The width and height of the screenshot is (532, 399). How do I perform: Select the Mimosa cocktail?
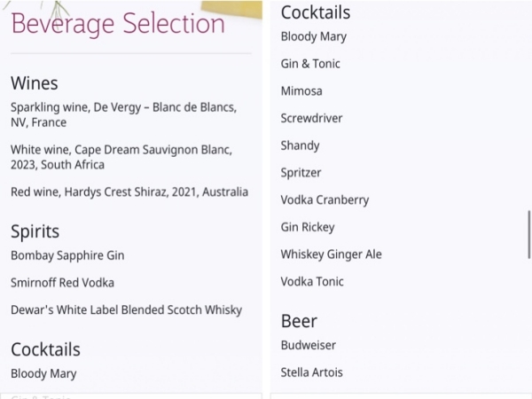[301, 91]
